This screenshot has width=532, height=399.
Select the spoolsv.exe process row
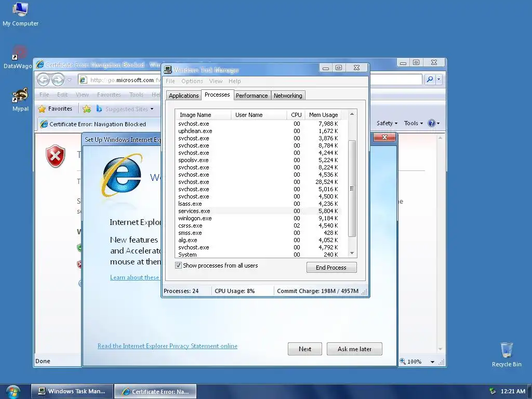click(258, 160)
